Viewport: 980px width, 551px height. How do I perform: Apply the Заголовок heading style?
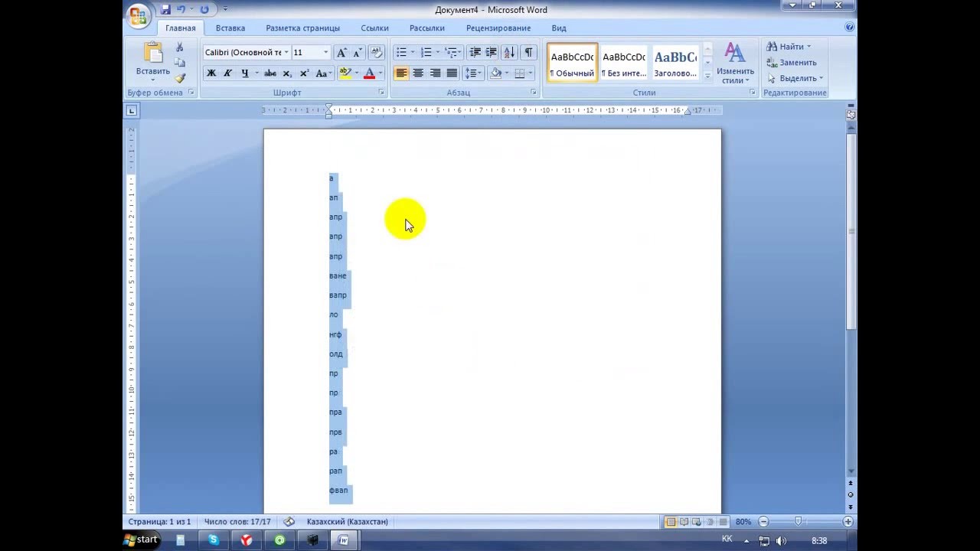(675, 63)
